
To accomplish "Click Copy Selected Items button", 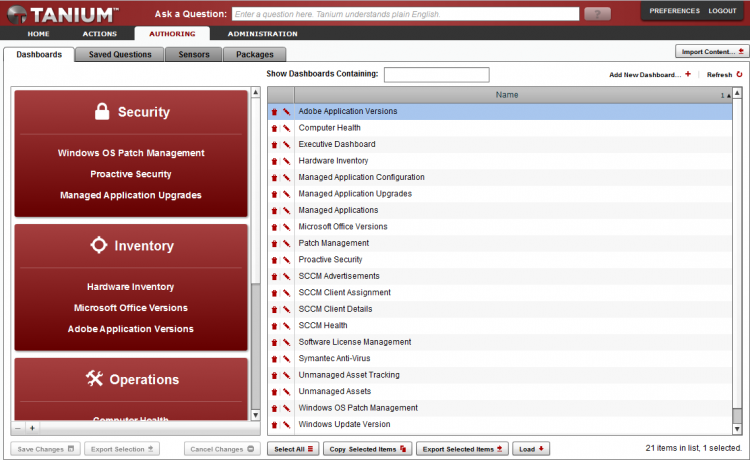I will (x=367, y=449).
